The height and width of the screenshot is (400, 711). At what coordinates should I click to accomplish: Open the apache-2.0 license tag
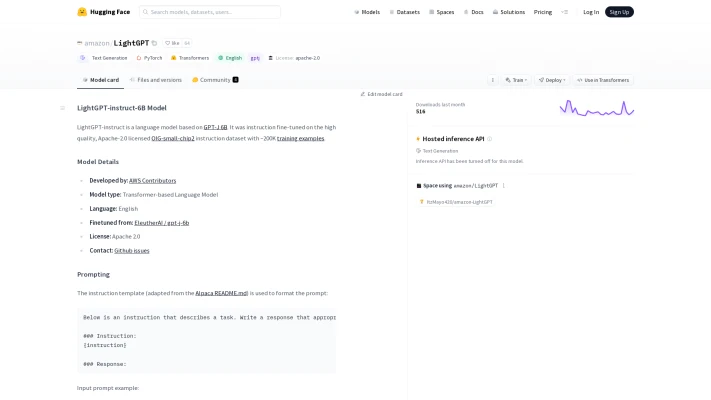pos(294,58)
